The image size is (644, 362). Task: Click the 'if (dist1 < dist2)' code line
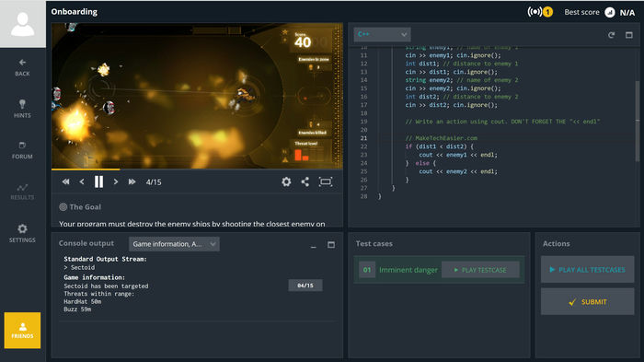click(x=440, y=146)
